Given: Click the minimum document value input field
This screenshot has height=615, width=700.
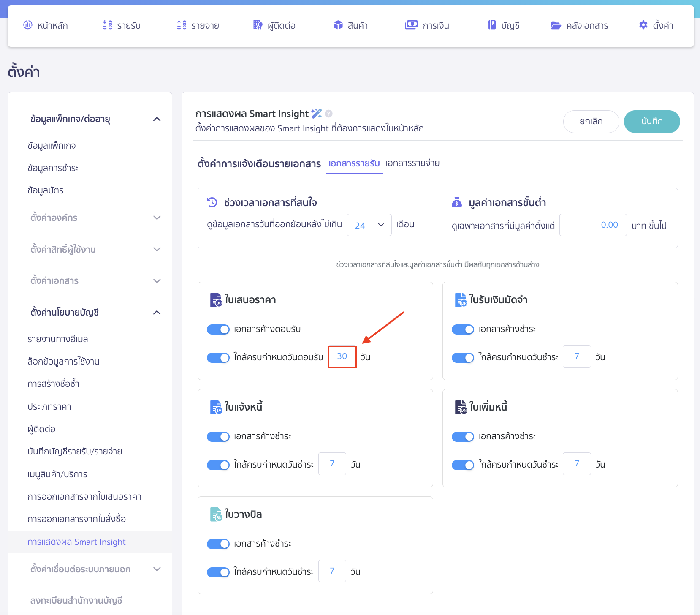Looking at the screenshot, I should pos(593,225).
